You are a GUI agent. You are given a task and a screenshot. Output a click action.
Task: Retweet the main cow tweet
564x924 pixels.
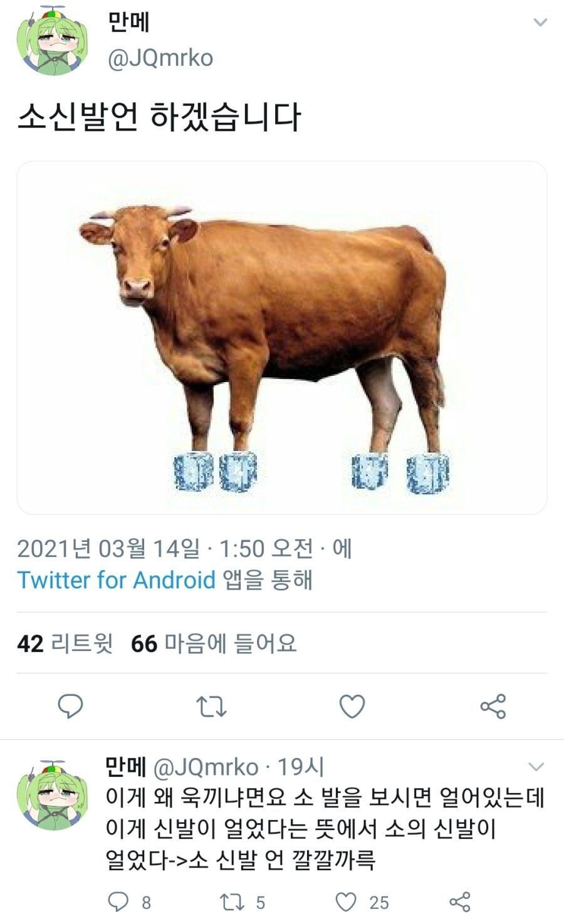(211, 707)
